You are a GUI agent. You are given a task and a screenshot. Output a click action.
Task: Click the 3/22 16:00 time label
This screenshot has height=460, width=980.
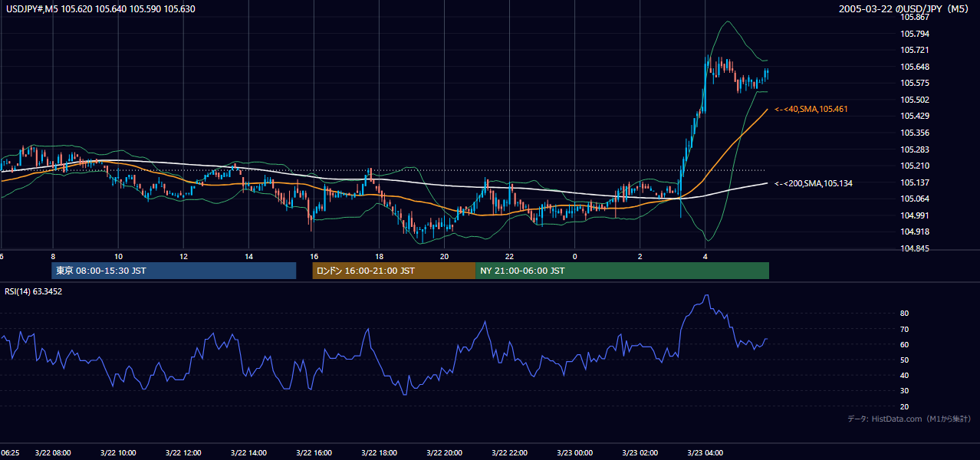314,453
